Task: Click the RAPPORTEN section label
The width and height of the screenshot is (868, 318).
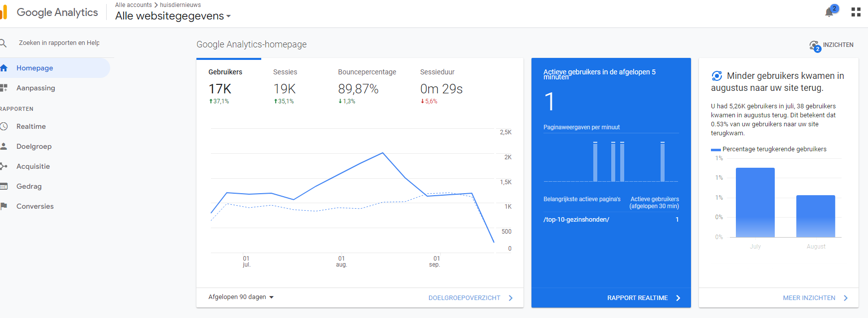Action: click(17, 109)
